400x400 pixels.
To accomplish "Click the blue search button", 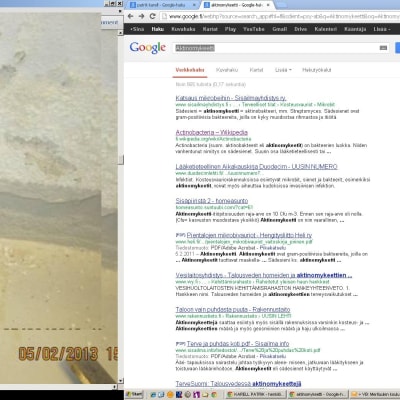I will point(398,48).
